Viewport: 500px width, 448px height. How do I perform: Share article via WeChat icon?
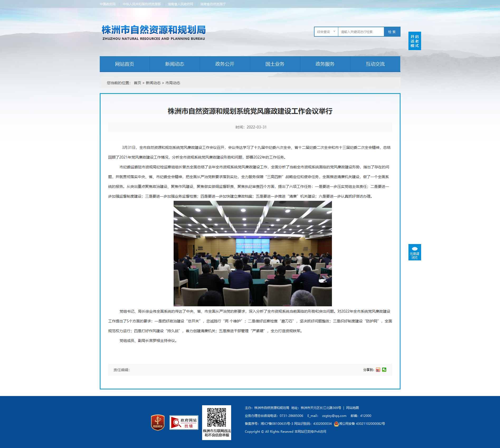coord(384,370)
